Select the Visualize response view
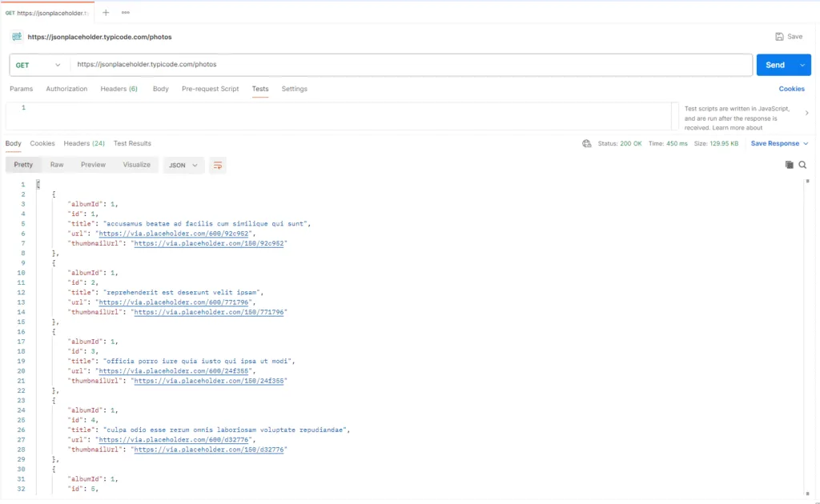Viewport: 820px width, 504px height. tap(136, 165)
